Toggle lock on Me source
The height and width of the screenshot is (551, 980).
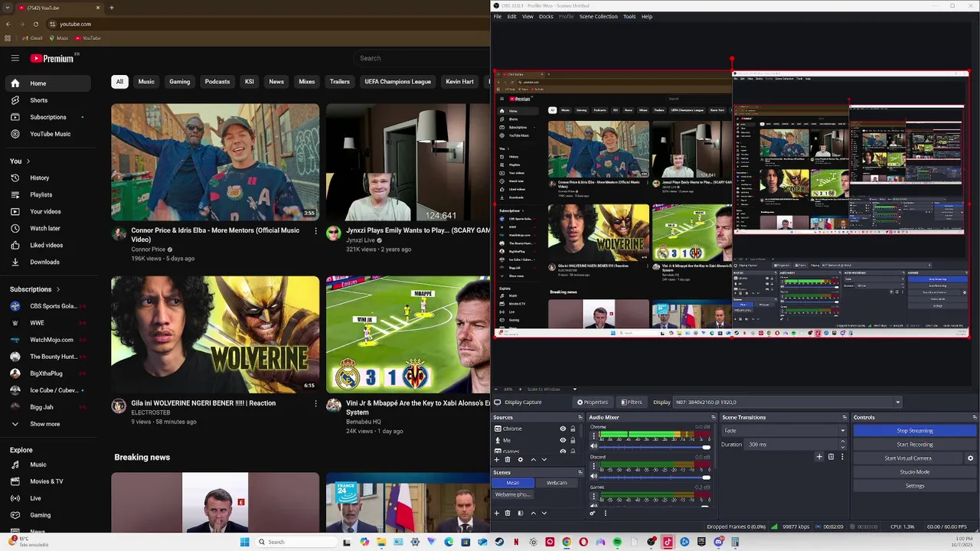coord(573,440)
